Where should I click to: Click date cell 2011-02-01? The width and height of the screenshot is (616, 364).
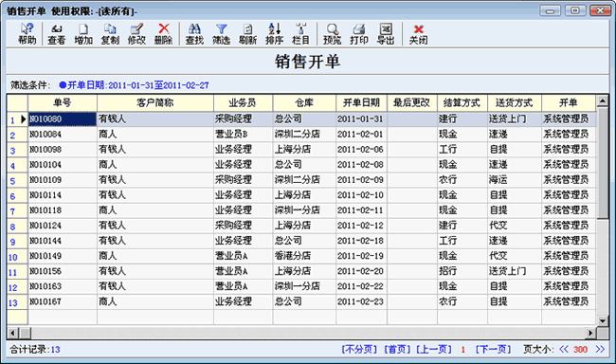coord(361,135)
